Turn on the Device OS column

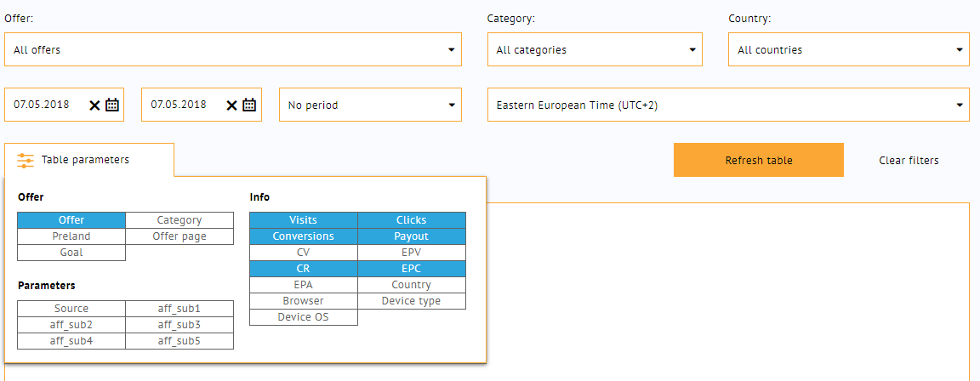[303, 317]
